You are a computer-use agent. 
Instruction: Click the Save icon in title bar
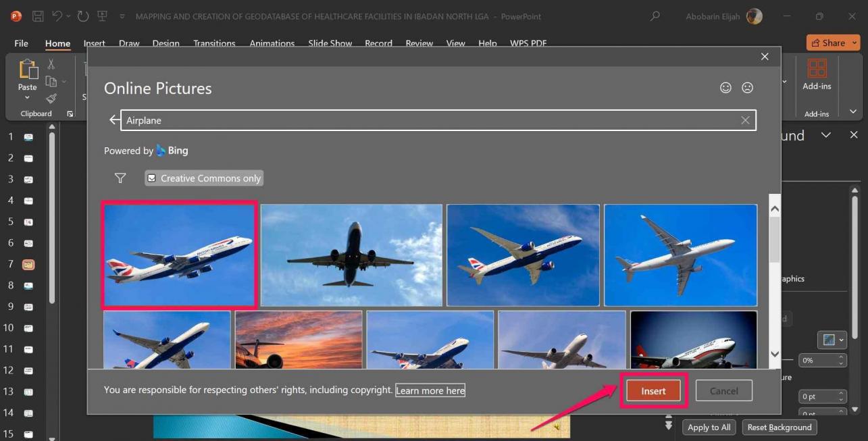tap(38, 16)
